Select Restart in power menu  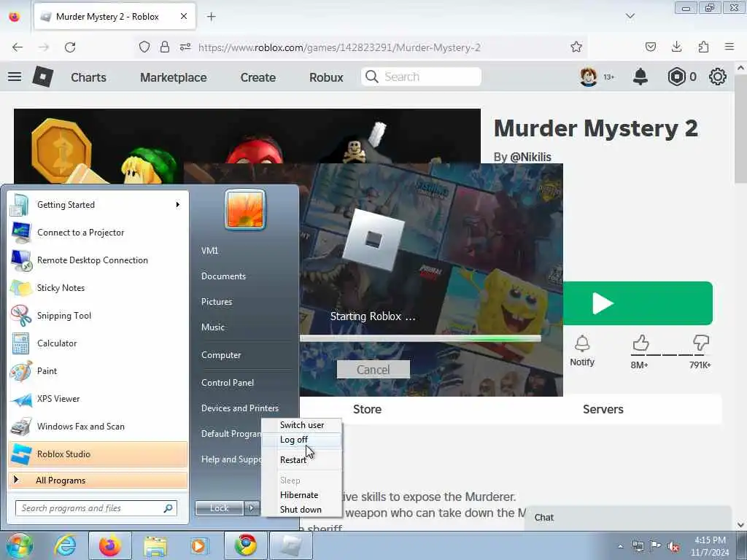[301, 460]
